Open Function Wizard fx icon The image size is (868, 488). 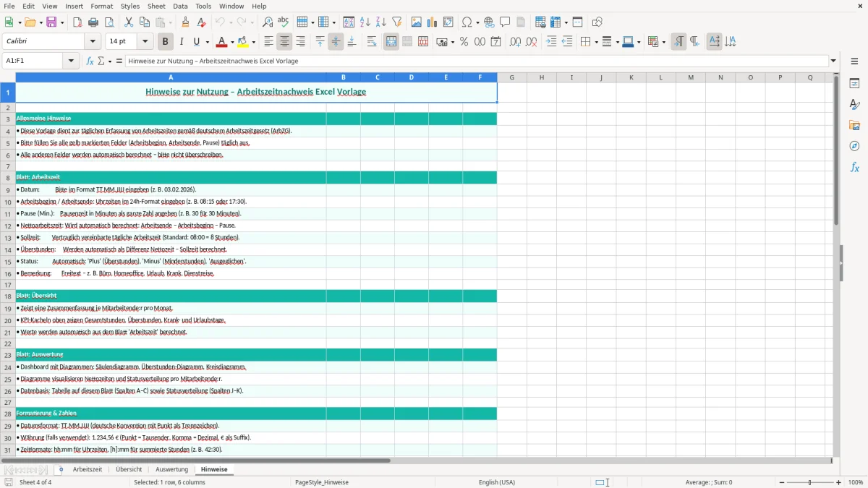[x=90, y=61]
